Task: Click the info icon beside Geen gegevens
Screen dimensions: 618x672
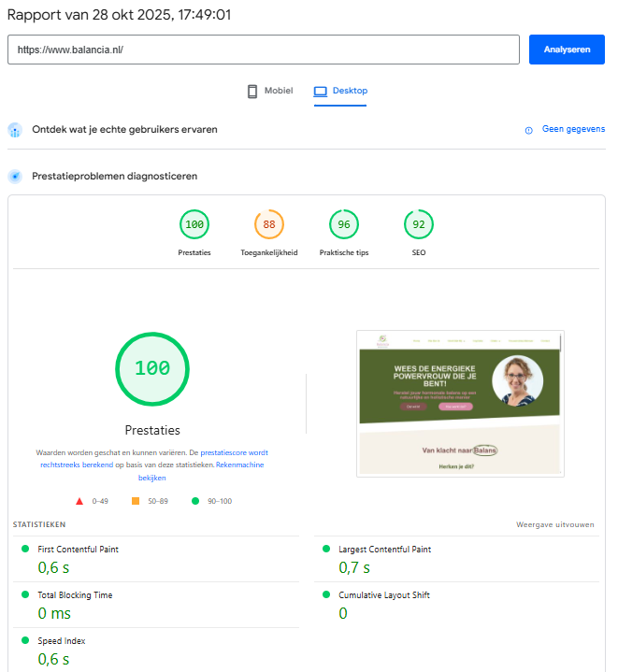Action: click(529, 130)
